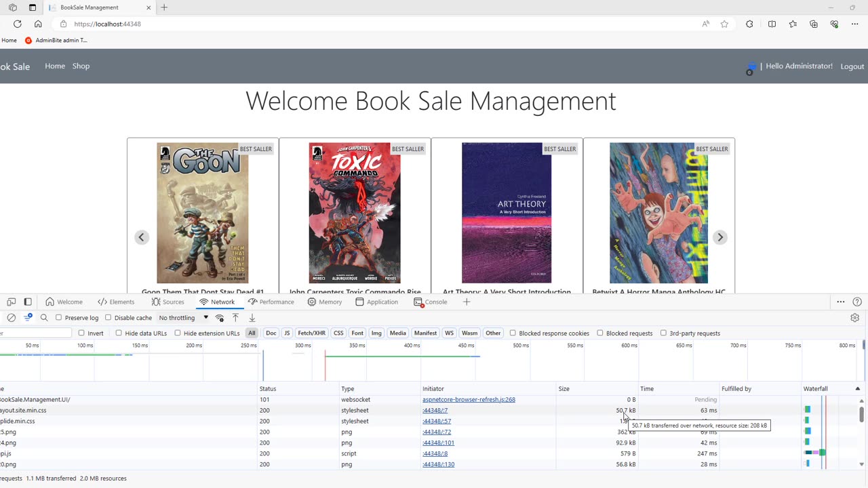Switch to Elements tab

pyautogui.click(x=116, y=302)
